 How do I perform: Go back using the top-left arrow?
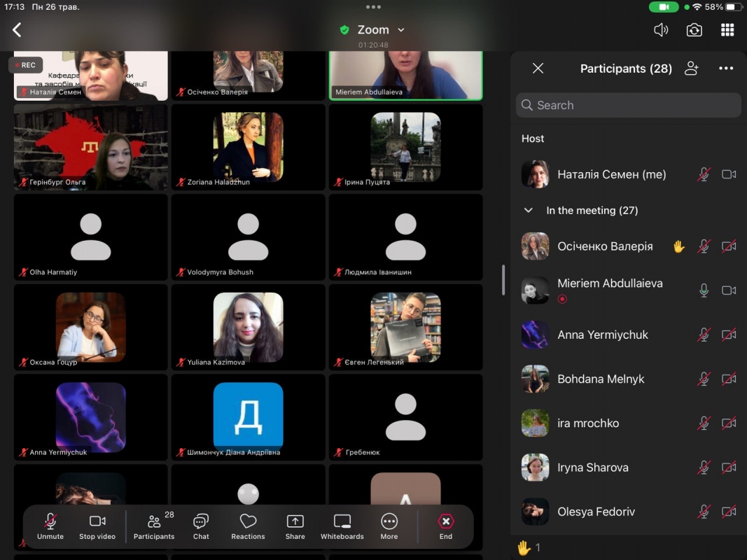click(18, 30)
